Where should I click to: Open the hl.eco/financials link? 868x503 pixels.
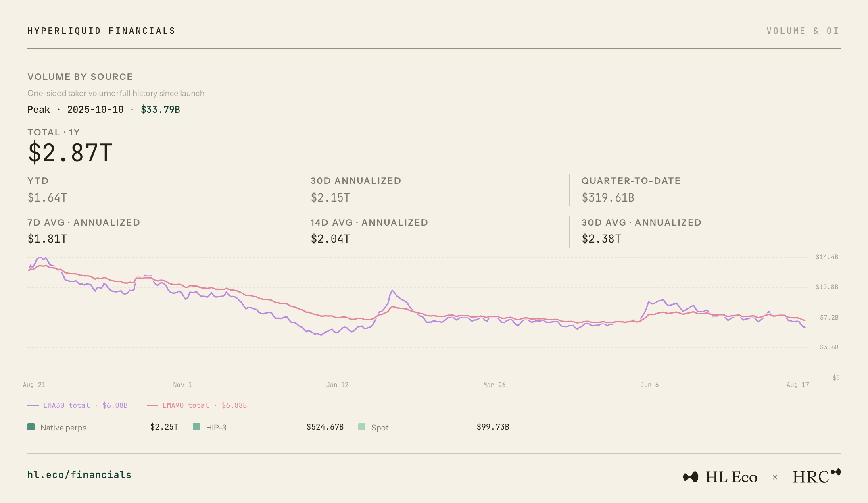(79, 475)
